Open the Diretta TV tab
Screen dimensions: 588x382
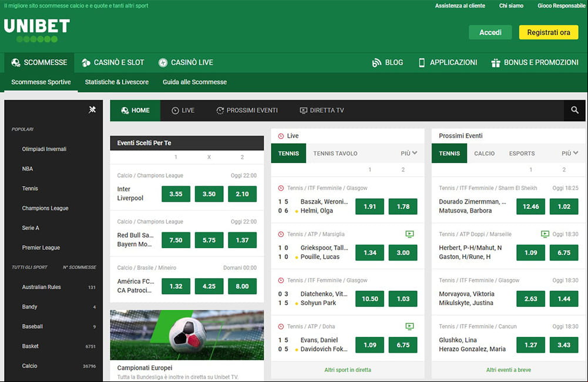tap(322, 110)
